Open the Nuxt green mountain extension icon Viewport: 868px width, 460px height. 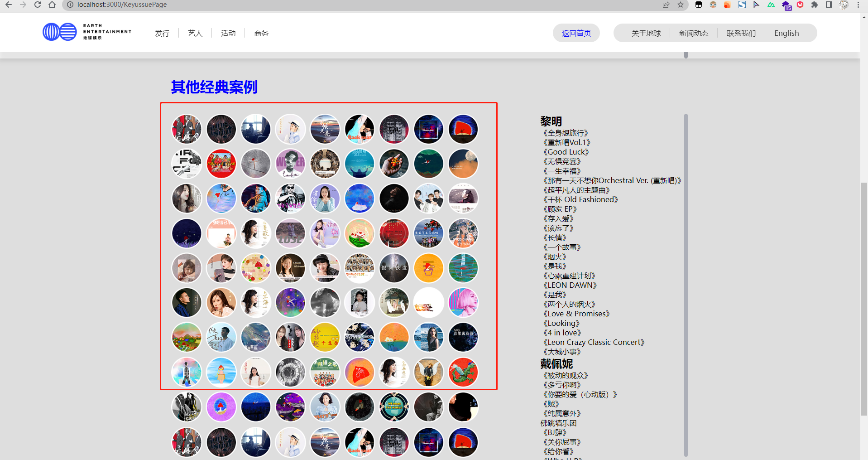(x=771, y=5)
